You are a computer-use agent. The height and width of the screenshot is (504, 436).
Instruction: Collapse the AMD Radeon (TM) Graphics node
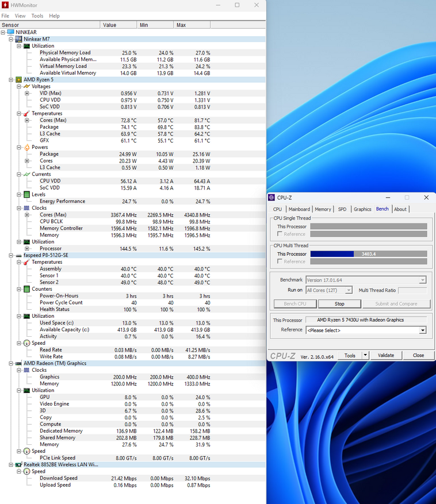click(x=11, y=363)
